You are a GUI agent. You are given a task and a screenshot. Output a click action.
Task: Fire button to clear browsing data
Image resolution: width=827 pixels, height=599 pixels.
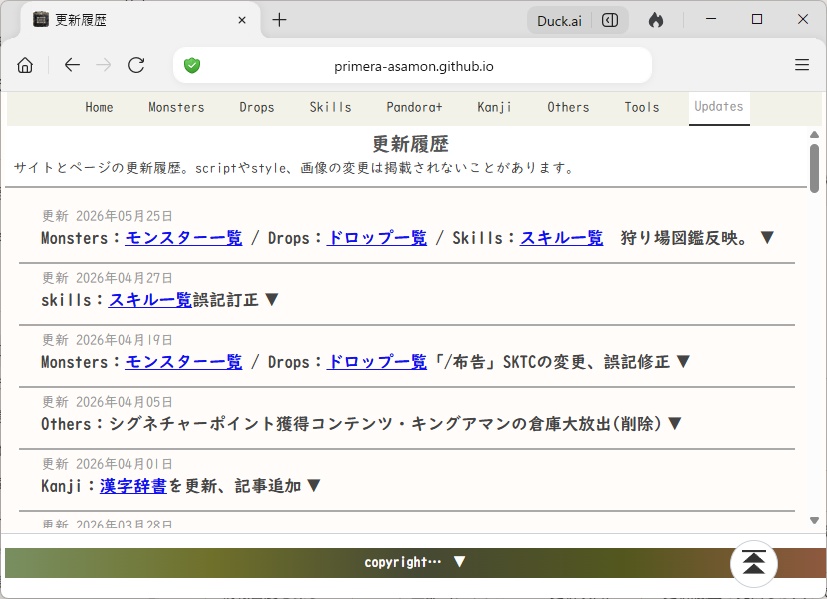pyautogui.click(x=656, y=21)
